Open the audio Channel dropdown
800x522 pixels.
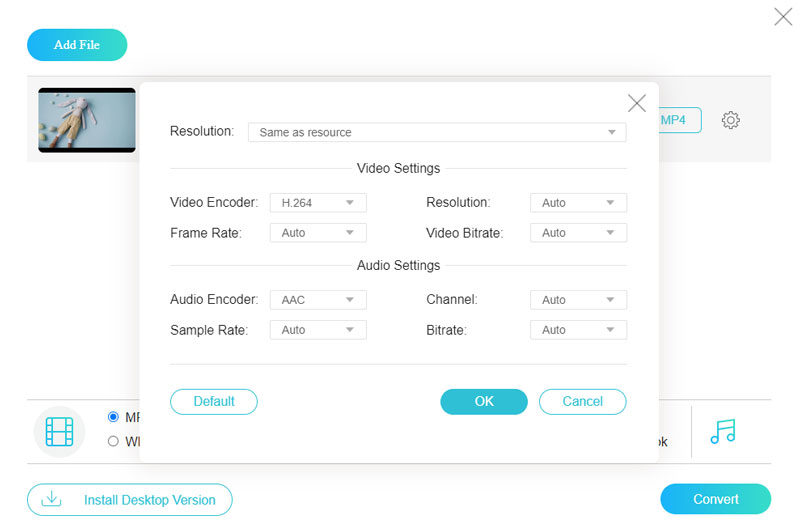[578, 300]
